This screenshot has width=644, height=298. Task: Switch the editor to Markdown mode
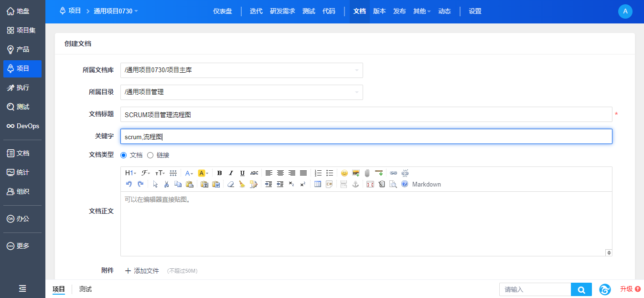426,185
